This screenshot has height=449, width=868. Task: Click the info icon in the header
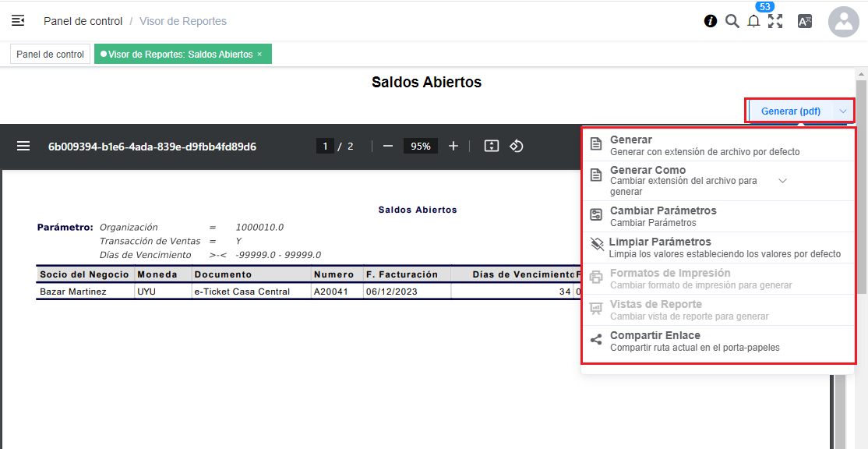point(710,21)
